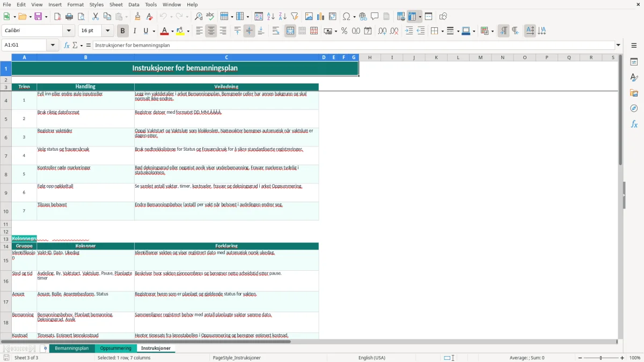Viewport: 644px width, 362px height.
Task: Sort descending Z to A
Action: 283,17
